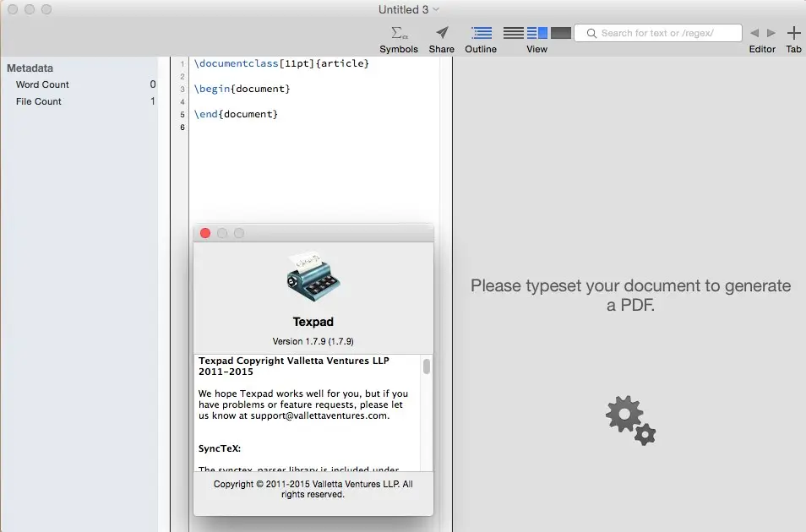Click the Metadata heading
This screenshot has height=532, width=806.
[30, 68]
